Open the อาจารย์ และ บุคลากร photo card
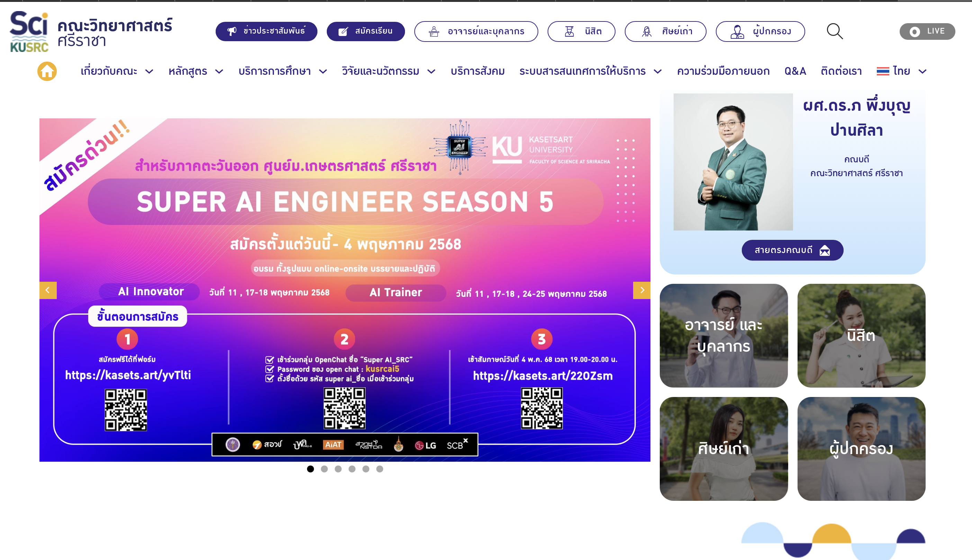The image size is (972, 560). [723, 335]
